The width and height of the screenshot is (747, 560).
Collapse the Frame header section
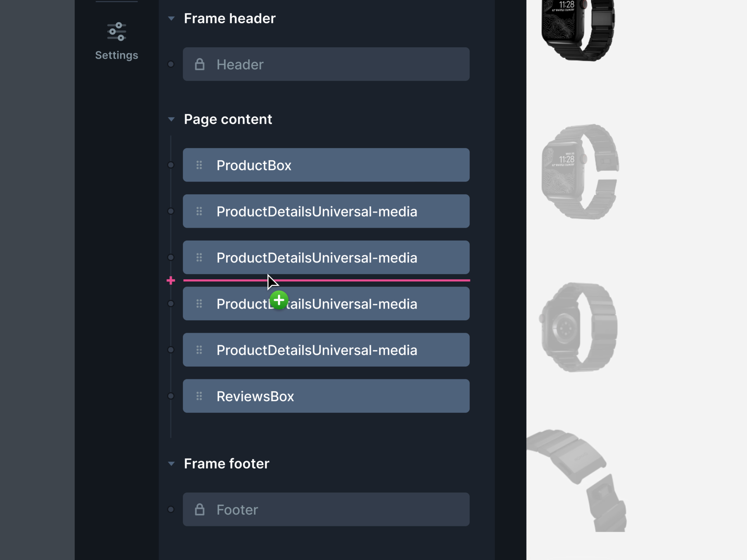click(x=172, y=19)
